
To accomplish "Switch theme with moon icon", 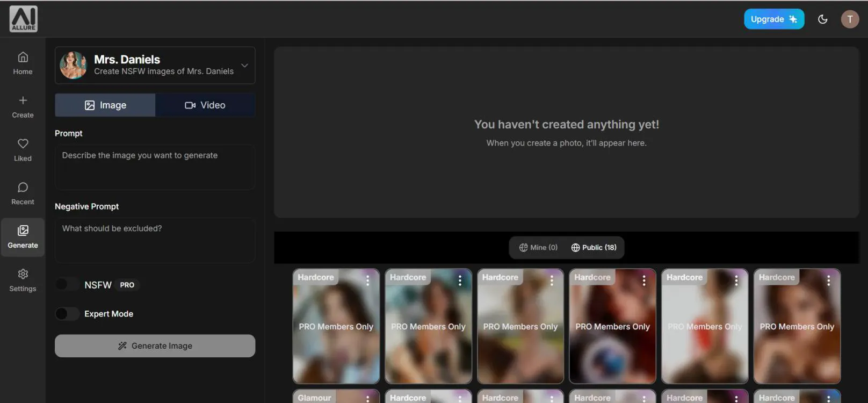I will (x=822, y=19).
